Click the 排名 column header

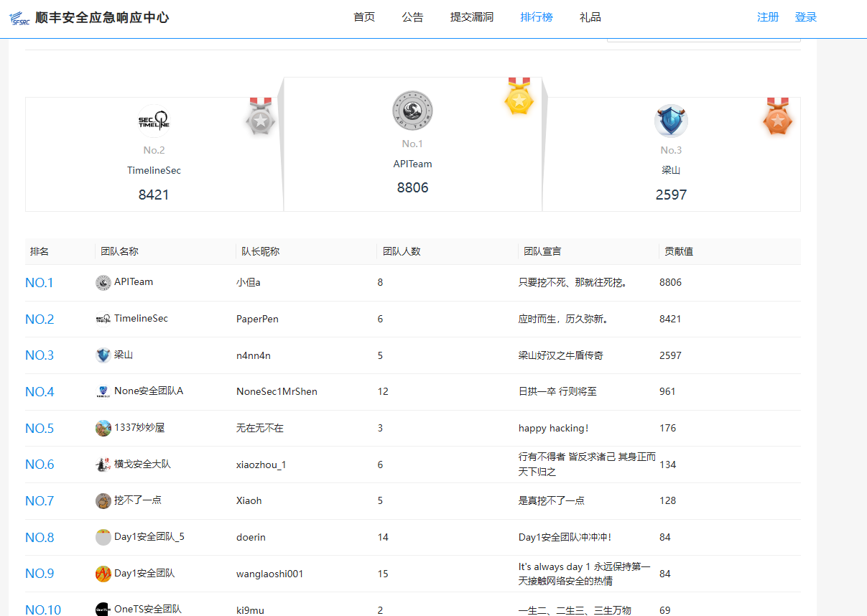point(40,251)
